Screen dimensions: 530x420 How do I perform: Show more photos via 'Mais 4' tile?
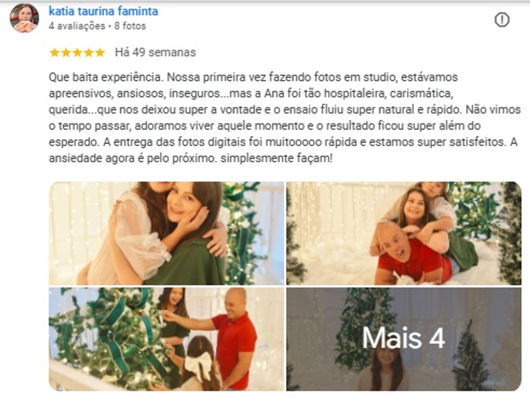coord(404,339)
